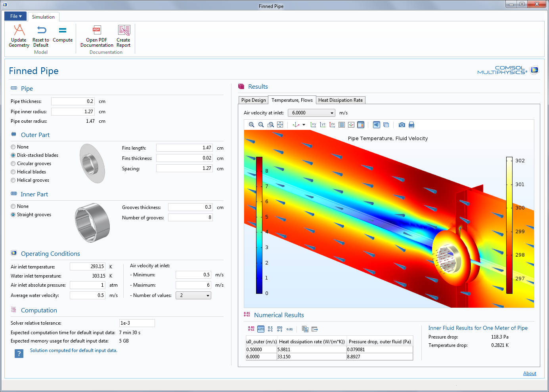Edit the Maximum air velocity field

pos(193,285)
